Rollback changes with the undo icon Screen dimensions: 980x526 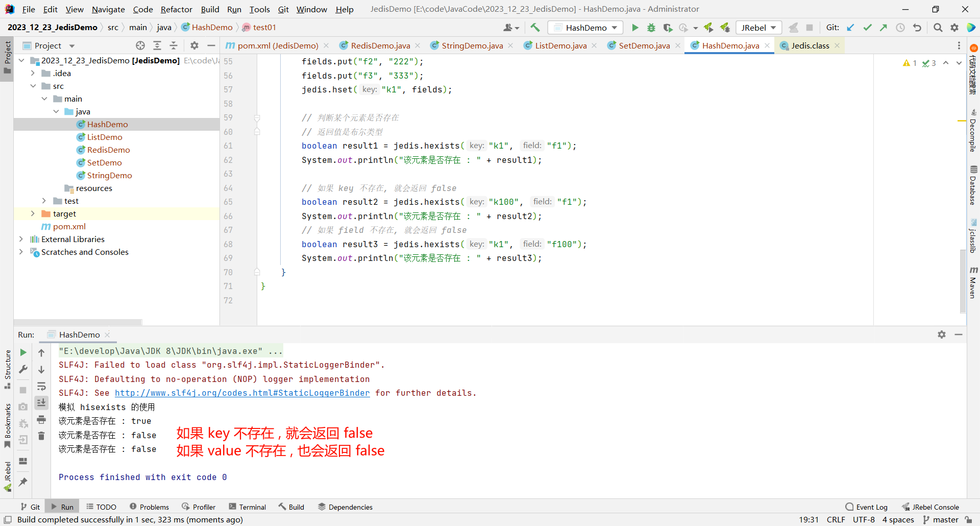(x=917, y=28)
